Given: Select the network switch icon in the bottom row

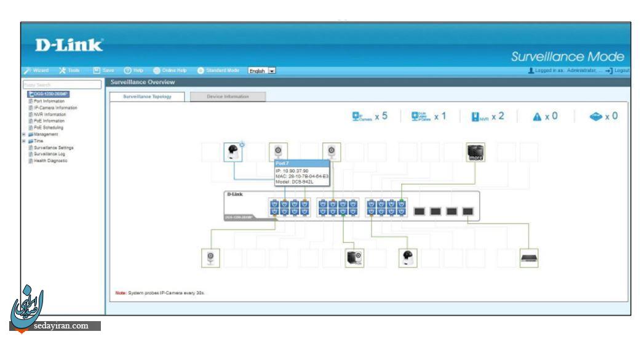Looking at the screenshot, I should click(529, 258).
